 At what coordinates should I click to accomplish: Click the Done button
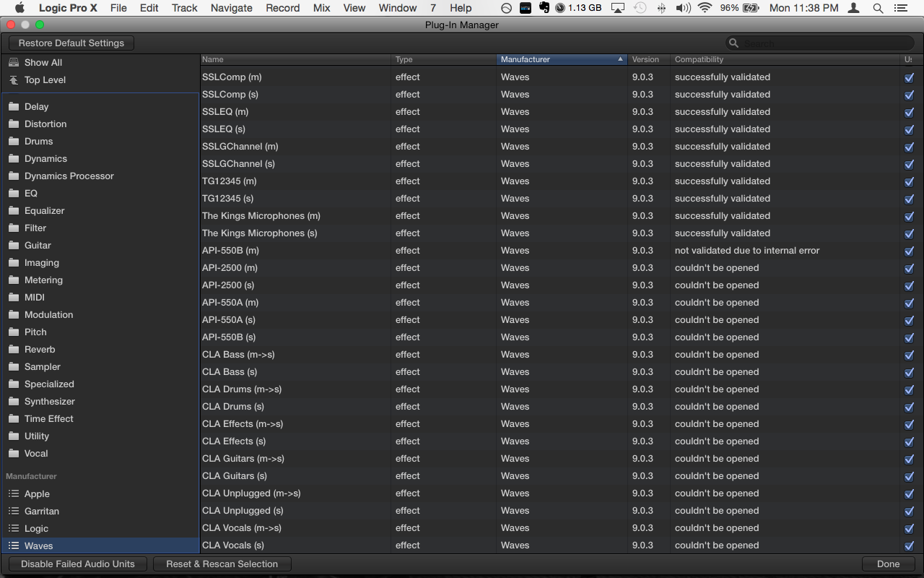[x=889, y=564]
